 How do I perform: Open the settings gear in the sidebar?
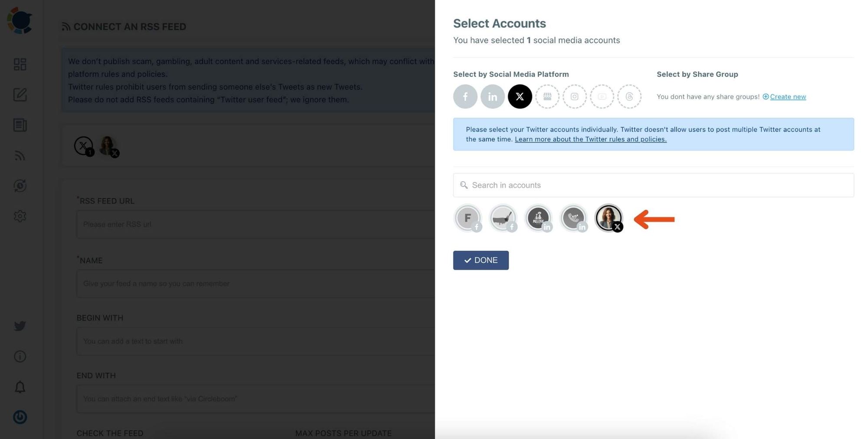click(20, 216)
